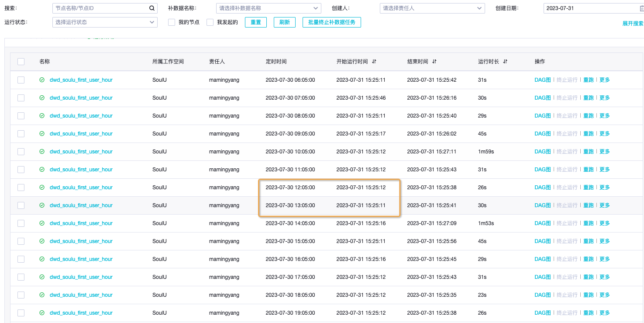This screenshot has height=323, width=644.
Task: Click 责任人 column header
Action: 217,62
